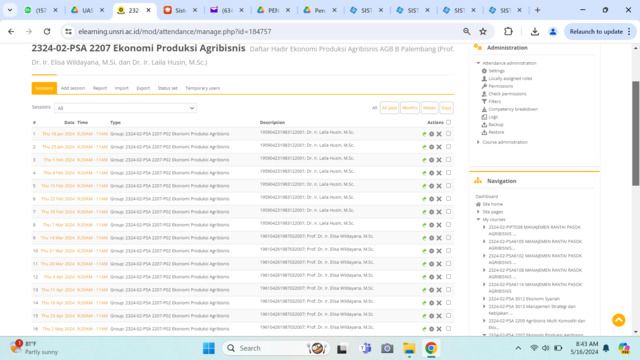The width and height of the screenshot is (640, 360).
Task: Open the Sessions 'All' dropdown
Action: click(125, 108)
